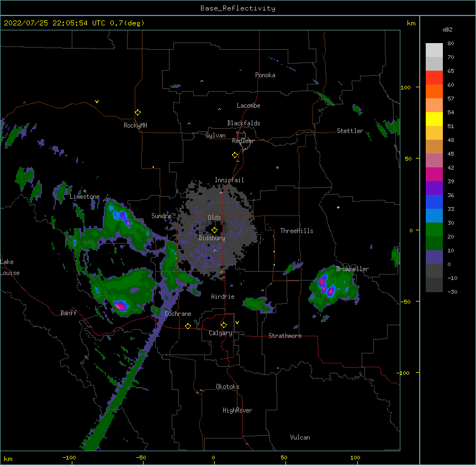Viewport: 476px width, 465px height.
Task: Click the ThreeHills city label
Action: [297, 231]
